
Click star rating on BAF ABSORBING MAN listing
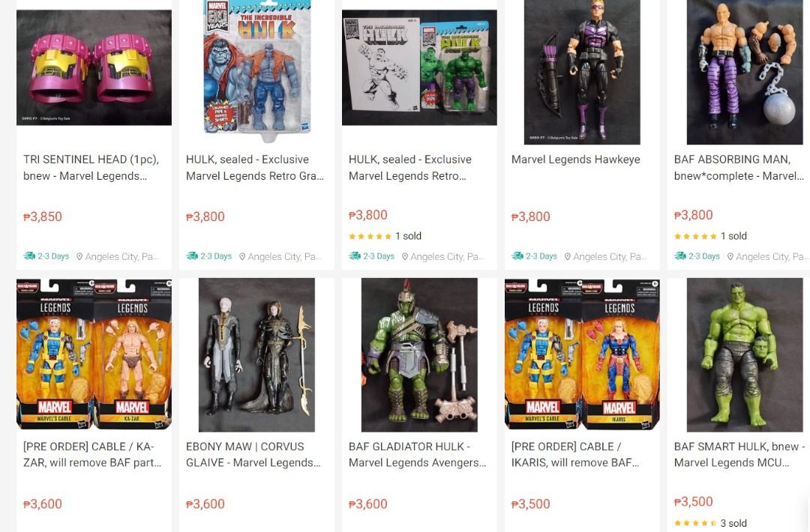tap(695, 236)
